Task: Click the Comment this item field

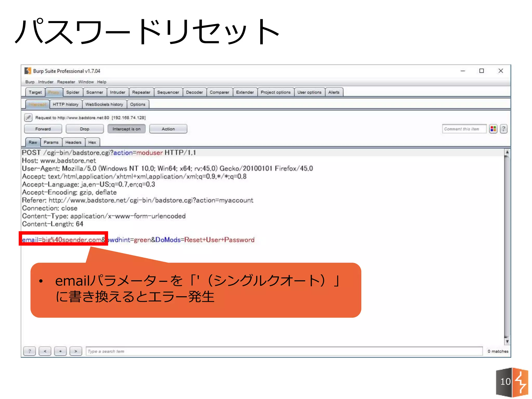Action: [x=464, y=129]
